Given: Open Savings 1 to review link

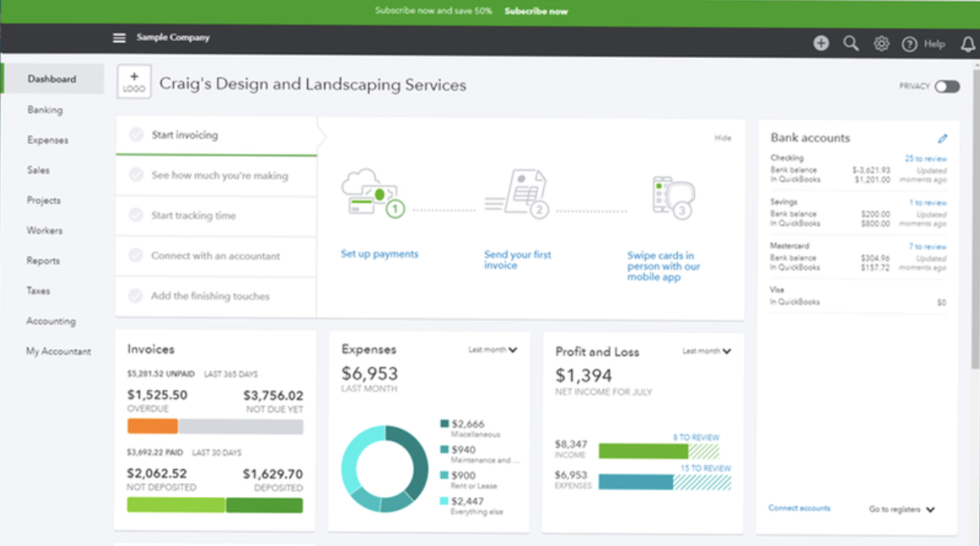Looking at the screenshot, I should 928,203.
